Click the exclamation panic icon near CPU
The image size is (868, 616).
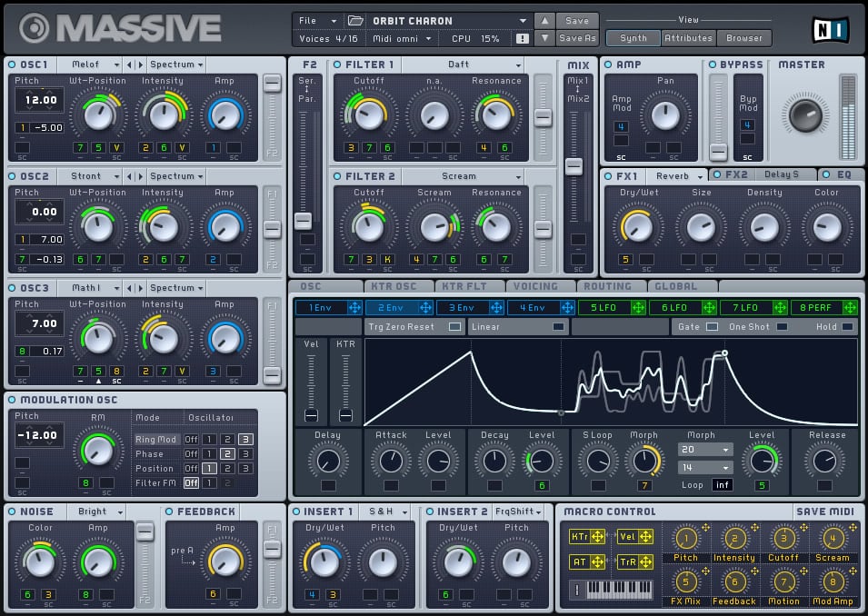pos(522,39)
